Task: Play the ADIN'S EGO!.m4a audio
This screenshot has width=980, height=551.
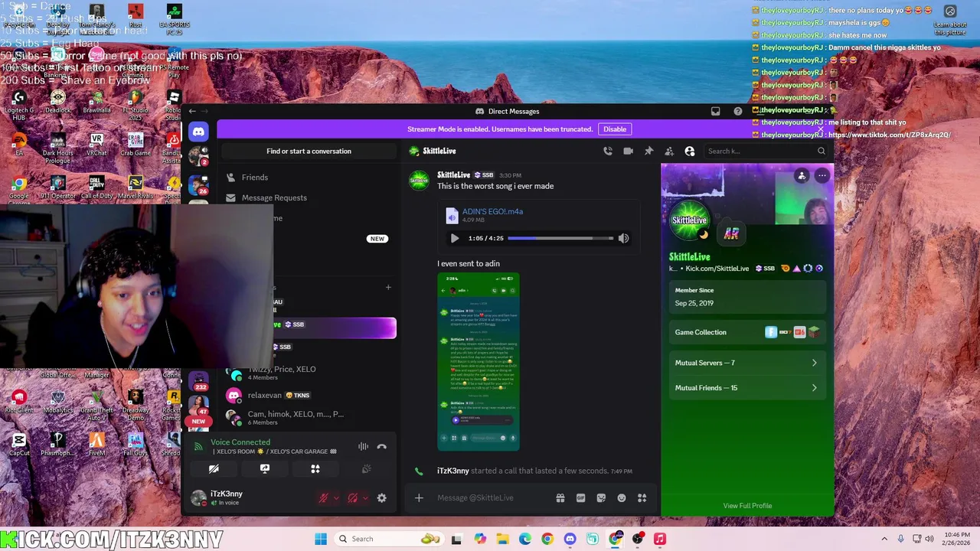Action: [455, 238]
